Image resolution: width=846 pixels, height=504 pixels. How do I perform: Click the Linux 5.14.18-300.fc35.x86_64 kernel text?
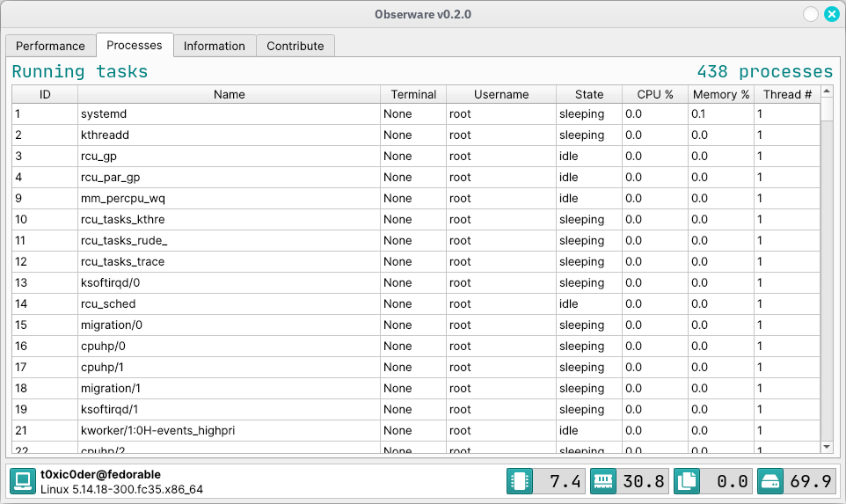coord(121,489)
